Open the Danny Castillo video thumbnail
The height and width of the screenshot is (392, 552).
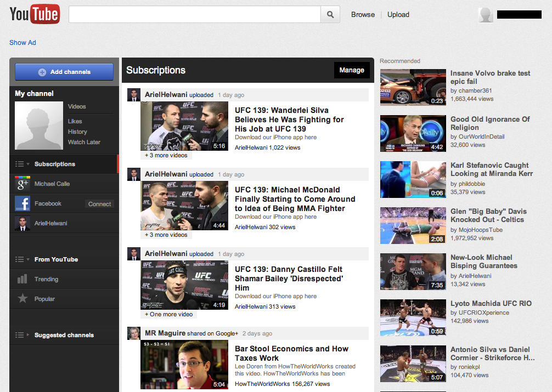[184, 285]
